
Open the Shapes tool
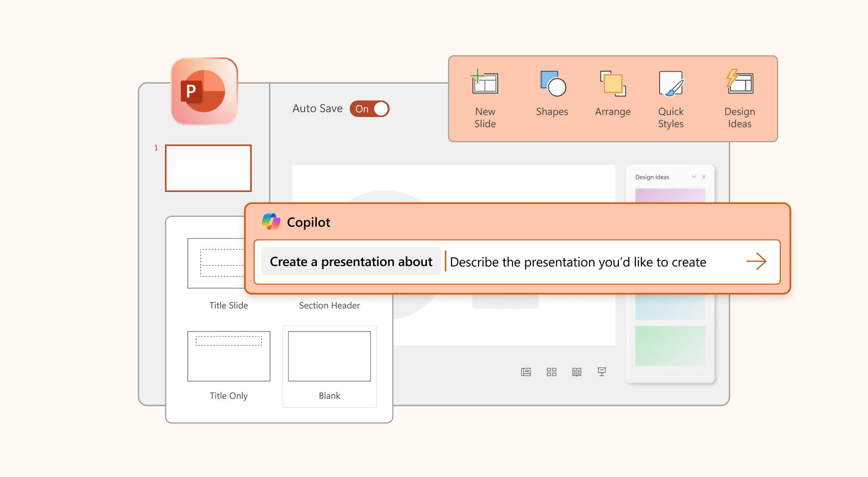coord(552,84)
